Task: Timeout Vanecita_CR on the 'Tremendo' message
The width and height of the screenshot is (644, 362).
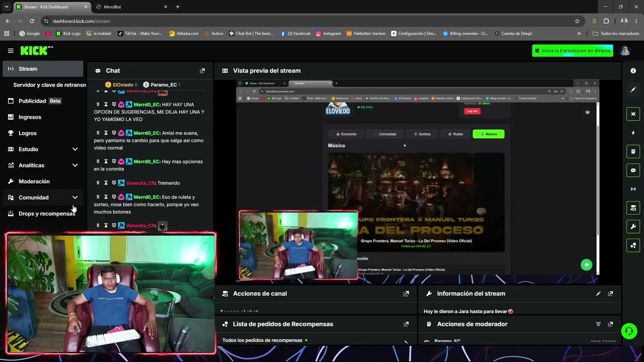Action: [106, 183]
